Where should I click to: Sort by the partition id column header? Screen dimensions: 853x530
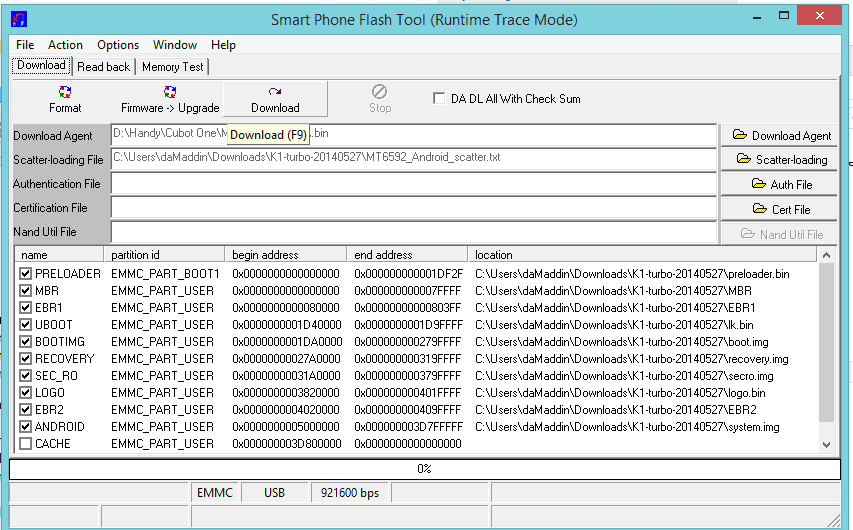[164, 255]
